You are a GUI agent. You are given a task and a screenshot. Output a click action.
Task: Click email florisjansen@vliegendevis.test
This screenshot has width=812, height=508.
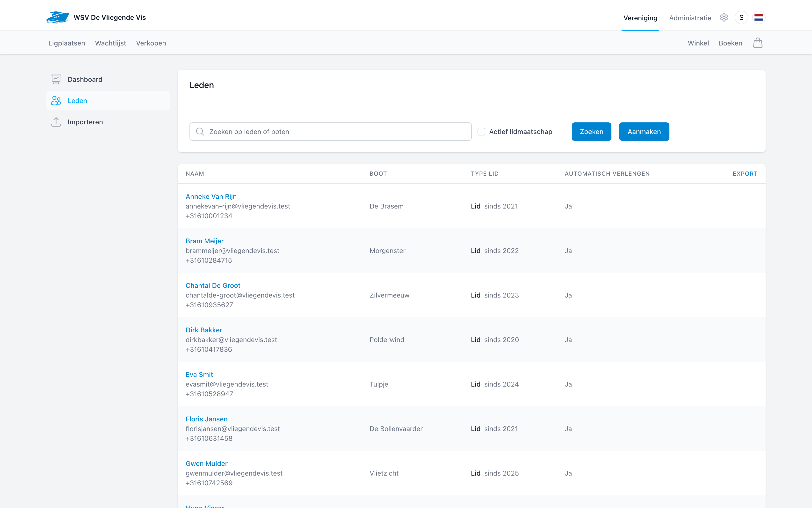[x=232, y=429]
